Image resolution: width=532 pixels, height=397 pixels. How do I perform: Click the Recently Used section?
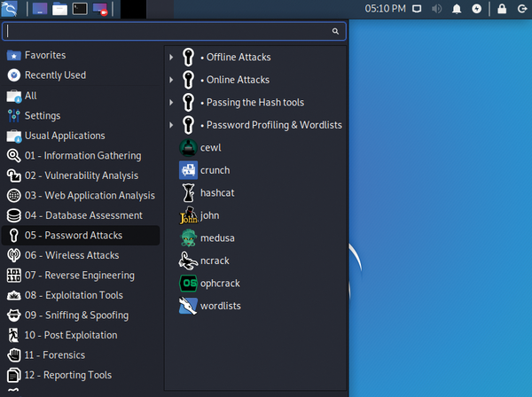pyautogui.click(x=55, y=75)
